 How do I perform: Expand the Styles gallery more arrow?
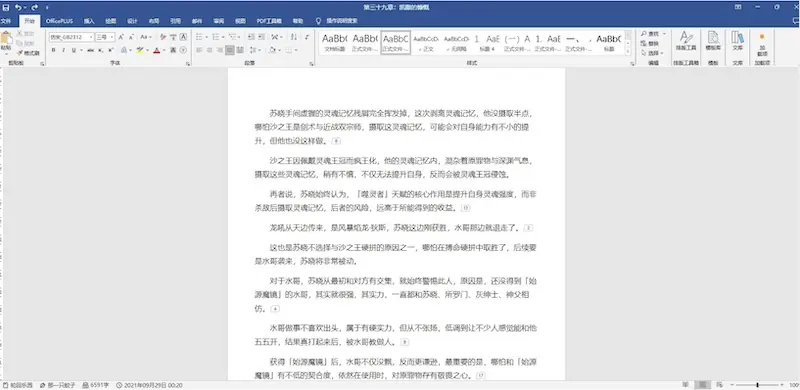point(629,52)
